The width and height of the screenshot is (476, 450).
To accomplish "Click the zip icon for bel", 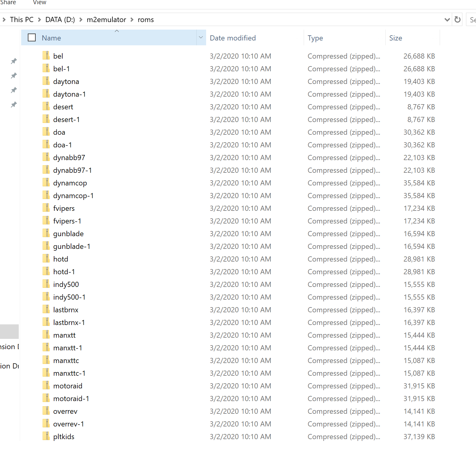I will click(46, 56).
